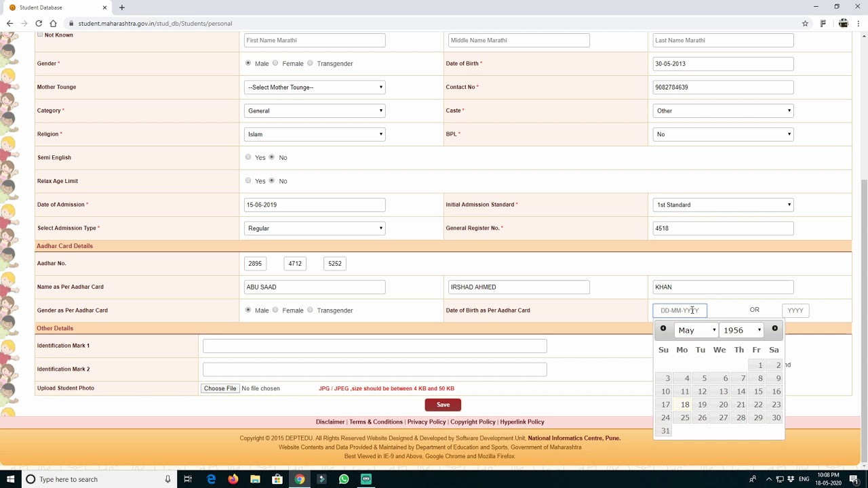Select Female for Gender as Per Aadhar Card
This screenshot has width=868, height=488.
click(275, 310)
